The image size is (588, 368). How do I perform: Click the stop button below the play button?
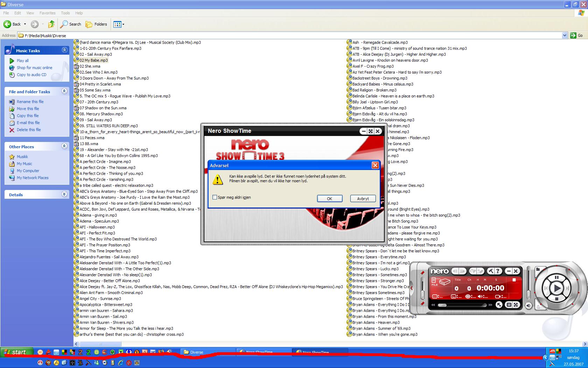[556, 299]
